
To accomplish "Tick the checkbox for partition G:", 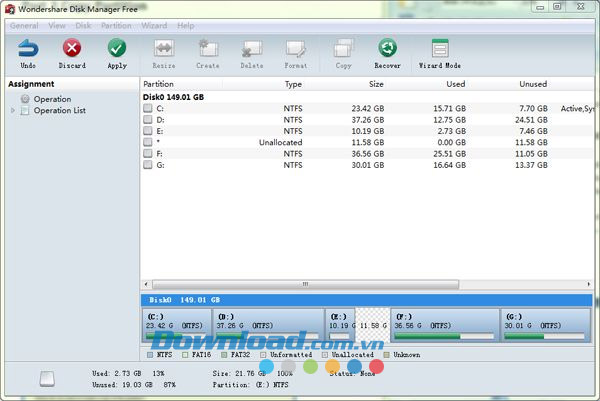I will pyautogui.click(x=148, y=165).
